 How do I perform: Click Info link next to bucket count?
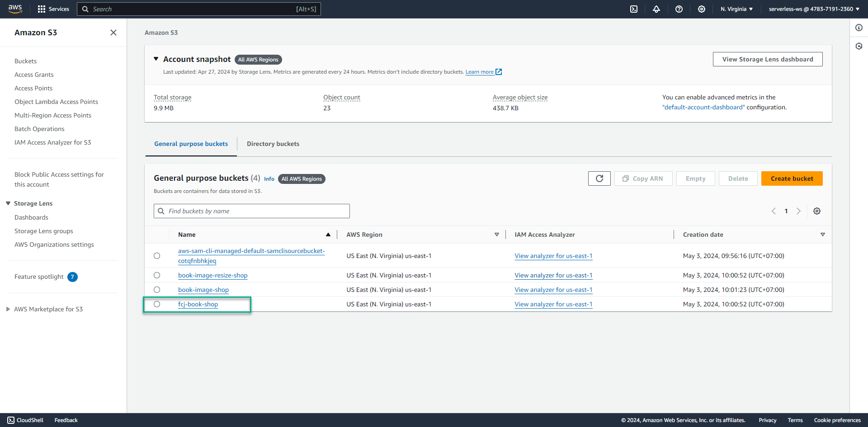click(269, 179)
